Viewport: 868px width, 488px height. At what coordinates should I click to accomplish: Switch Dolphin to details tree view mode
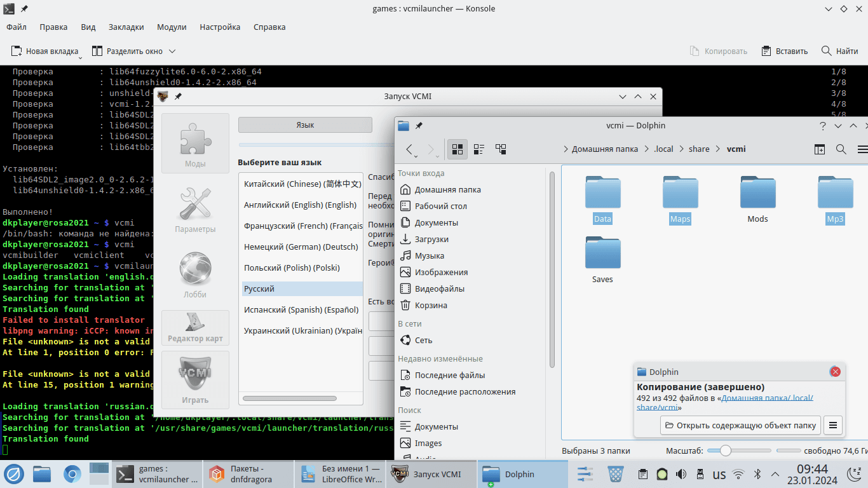tap(501, 149)
